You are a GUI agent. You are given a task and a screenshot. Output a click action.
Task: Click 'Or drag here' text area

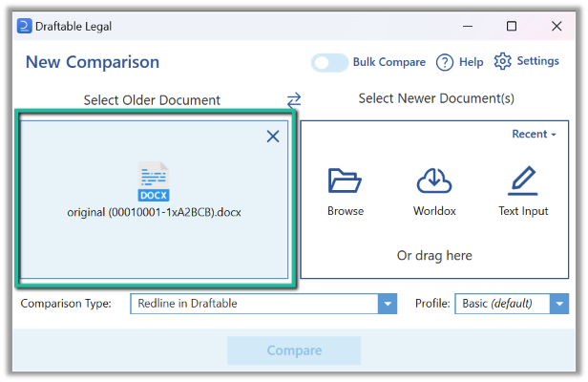(x=434, y=256)
